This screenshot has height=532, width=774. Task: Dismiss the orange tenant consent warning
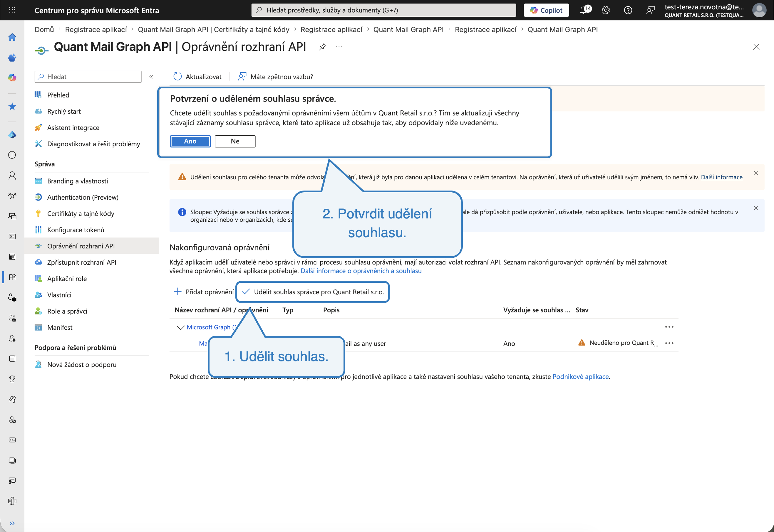(x=756, y=173)
